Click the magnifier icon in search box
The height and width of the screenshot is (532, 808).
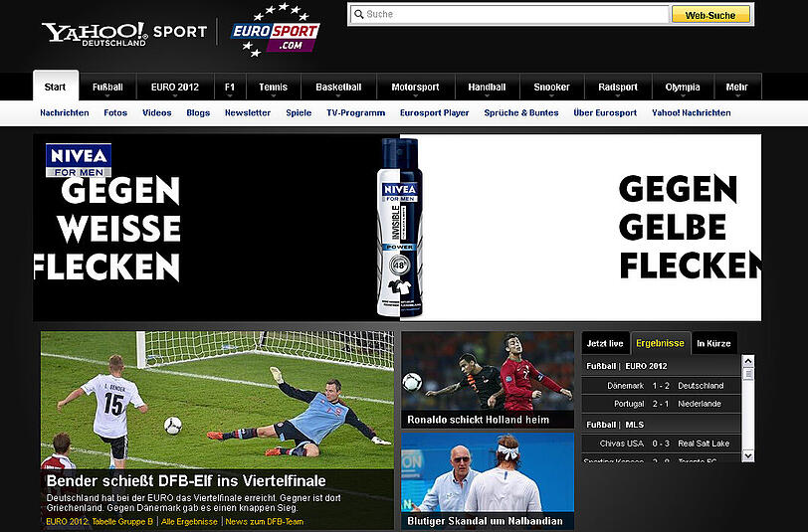[358, 15]
